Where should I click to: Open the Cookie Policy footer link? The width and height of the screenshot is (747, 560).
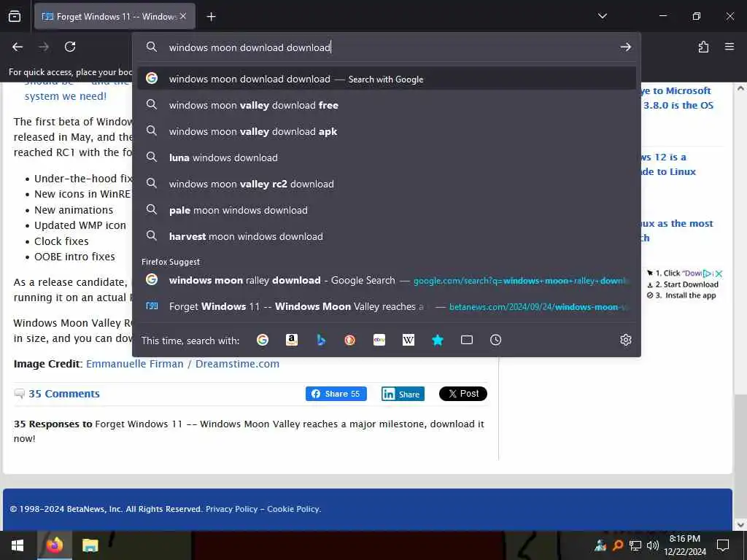coord(293,509)
